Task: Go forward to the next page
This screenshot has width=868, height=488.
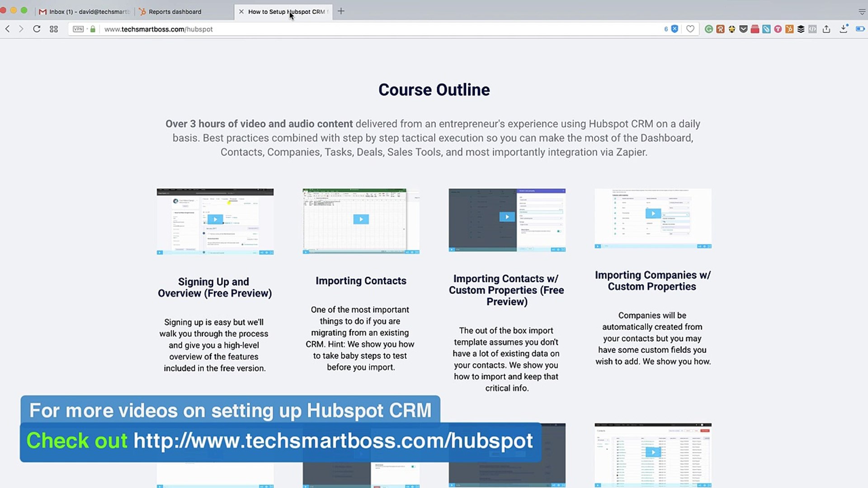Action: coord(21,29)
